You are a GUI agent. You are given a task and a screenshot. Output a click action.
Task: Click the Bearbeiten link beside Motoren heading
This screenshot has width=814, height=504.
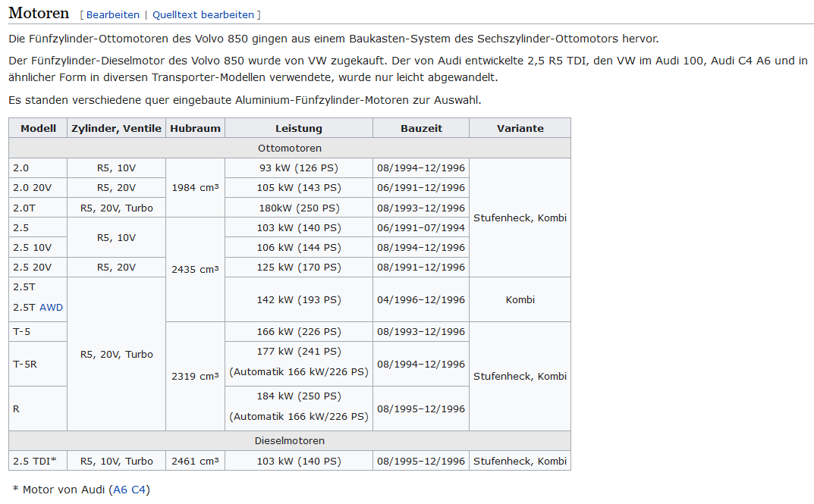tap(113, 14)
